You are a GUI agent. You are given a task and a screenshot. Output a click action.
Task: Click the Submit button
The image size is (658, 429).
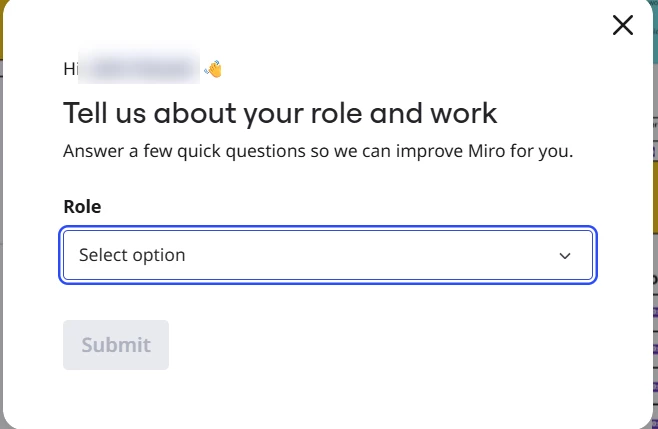pos(116,345)
